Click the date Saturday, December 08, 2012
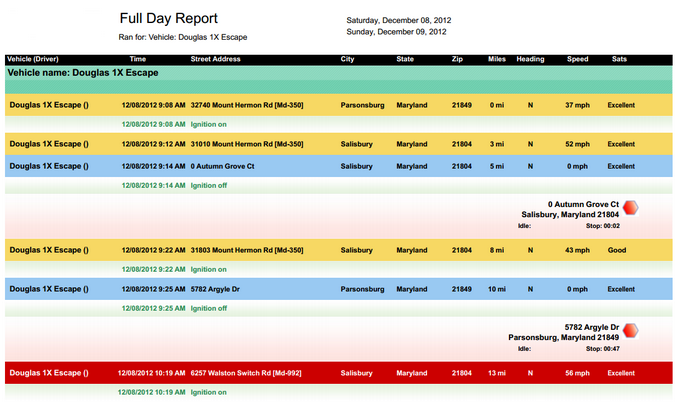This screenshot has width=677, height=402. [399, 20]
